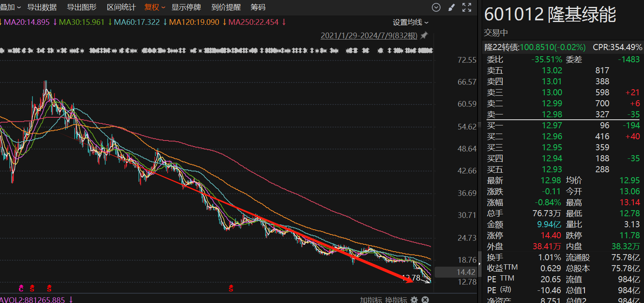Click the S event marker in mid-chart
This screenshot has height=303, width=644.
(231, 288)
